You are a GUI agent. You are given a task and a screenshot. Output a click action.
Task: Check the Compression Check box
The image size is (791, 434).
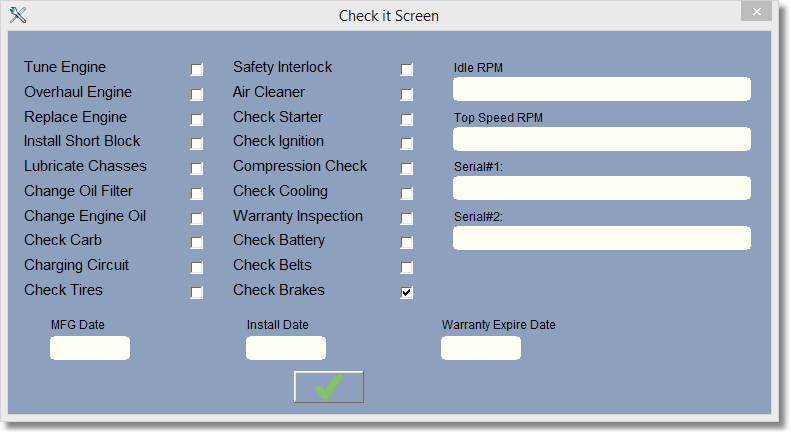(x=407, y=169)
